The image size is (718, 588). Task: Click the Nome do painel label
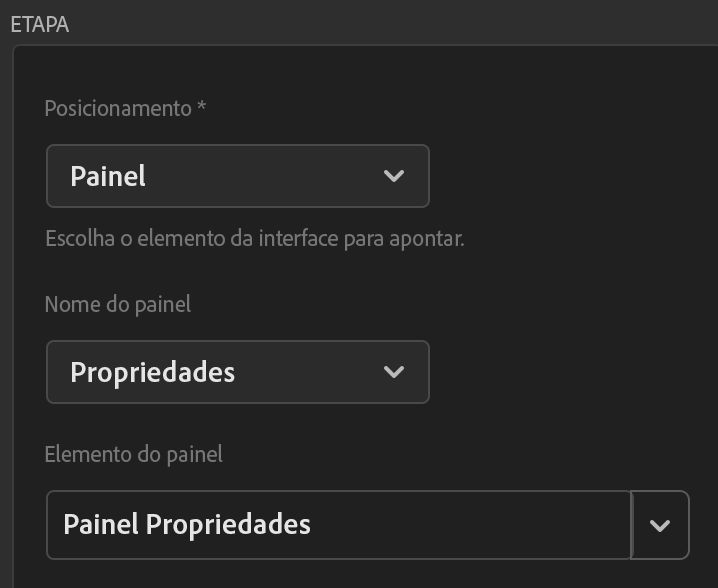coord(117,304)
